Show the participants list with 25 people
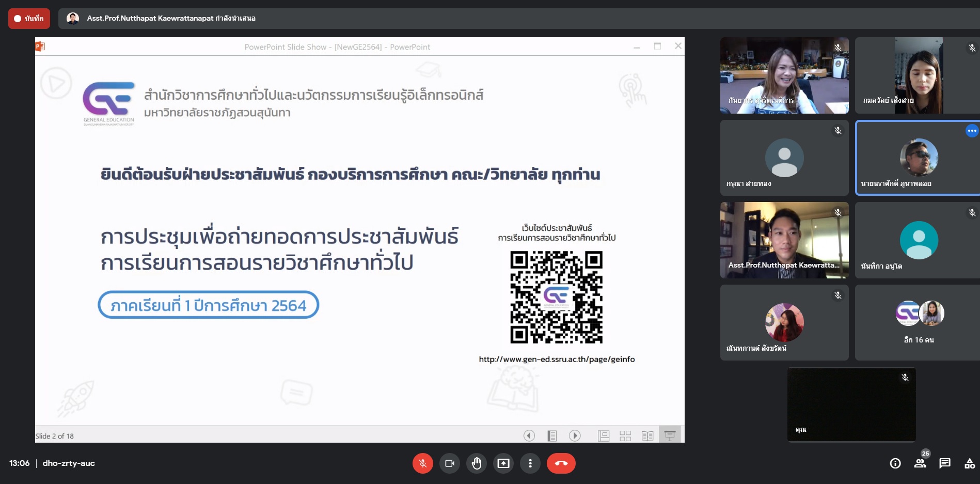 [x=920, y=463]
